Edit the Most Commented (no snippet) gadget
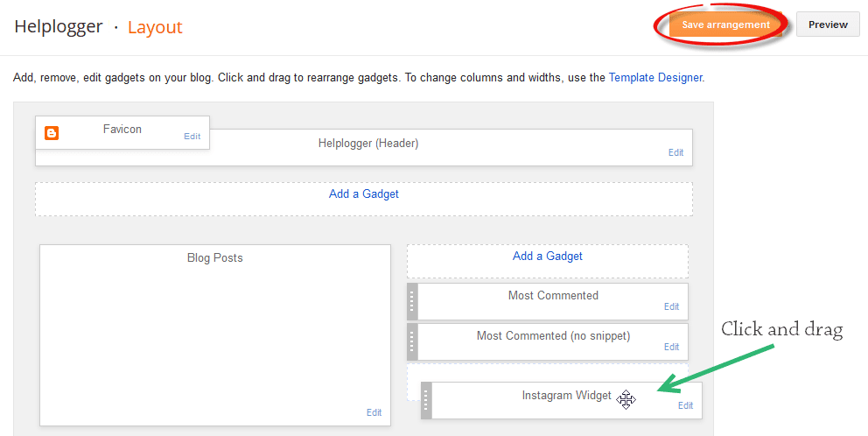 point(671,347)
